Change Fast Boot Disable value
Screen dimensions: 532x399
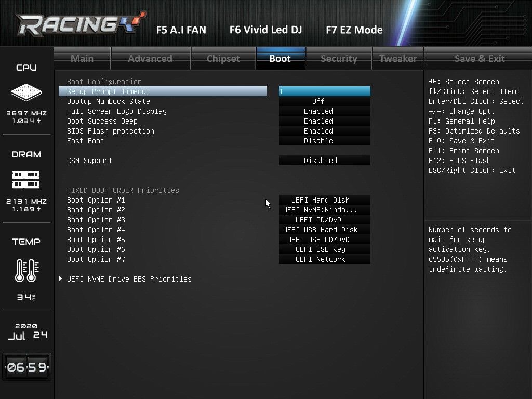[325, 140]
